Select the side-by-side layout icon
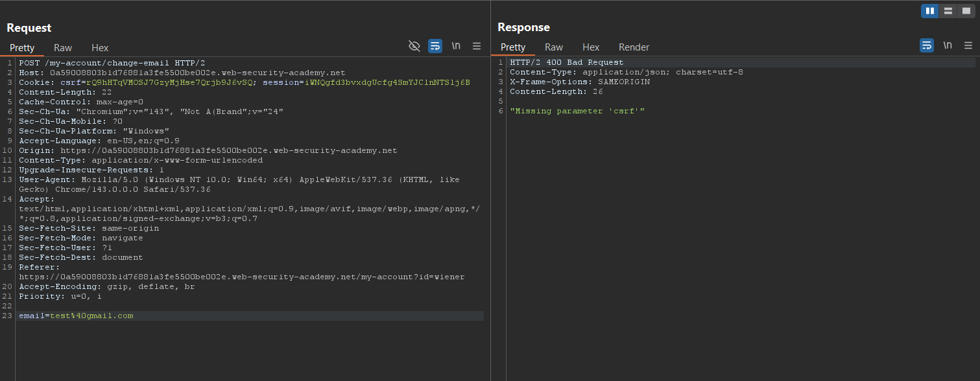 pos(930,11)
